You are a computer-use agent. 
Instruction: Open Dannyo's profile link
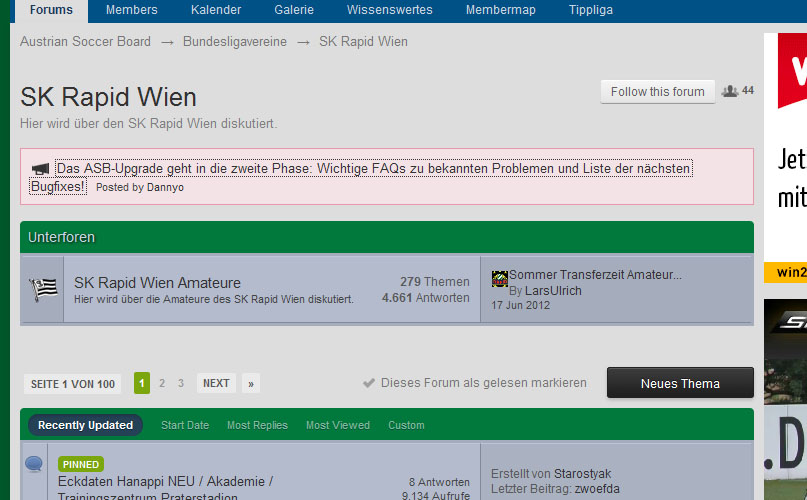tap(165, 187)
